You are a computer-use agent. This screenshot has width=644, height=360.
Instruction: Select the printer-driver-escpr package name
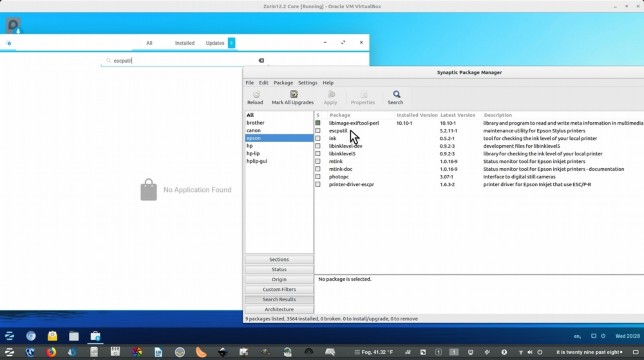(352, 184)
